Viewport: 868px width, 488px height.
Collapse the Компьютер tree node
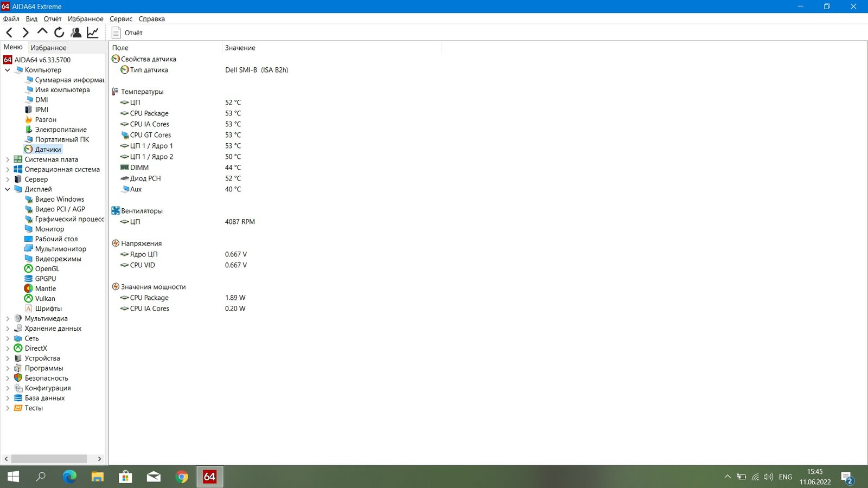click(x=8, y=70)
